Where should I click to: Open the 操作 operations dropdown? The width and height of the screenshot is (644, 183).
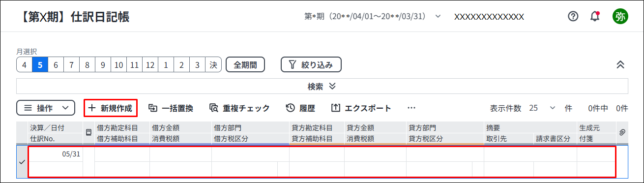[x=46, y=108]
